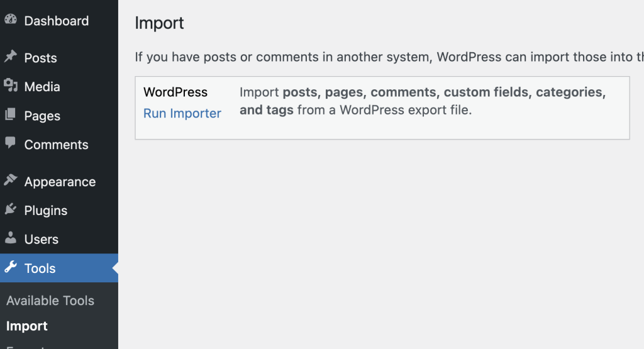Click the intro sentence about posts or comments
This screenshot has width=644, height=349.
pos(389,57)
